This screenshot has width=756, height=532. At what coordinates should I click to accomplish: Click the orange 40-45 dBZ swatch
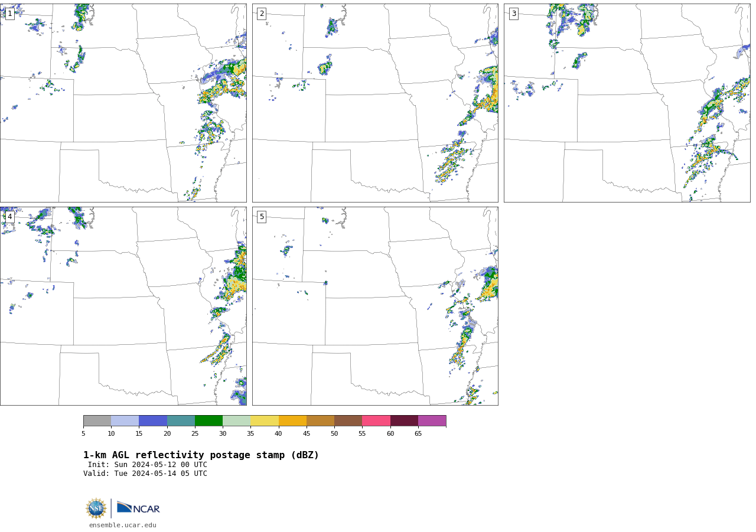click(292, 421)
